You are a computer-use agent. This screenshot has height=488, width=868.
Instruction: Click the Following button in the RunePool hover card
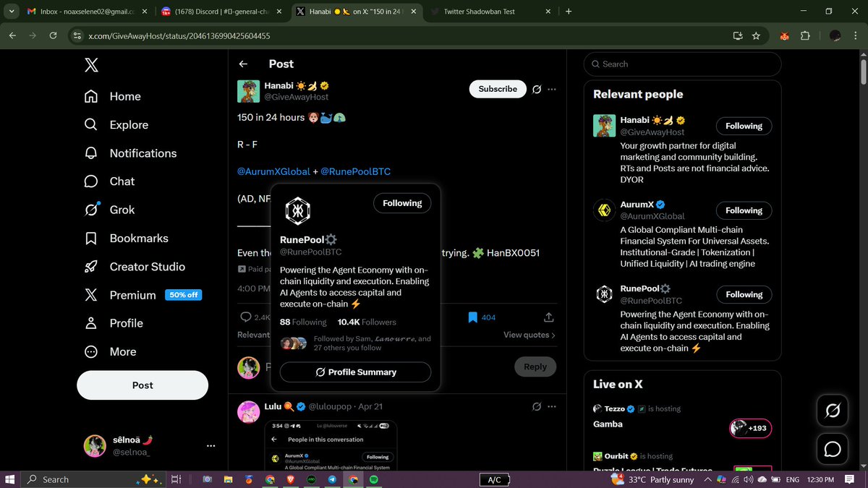click(x=402, y=203)
